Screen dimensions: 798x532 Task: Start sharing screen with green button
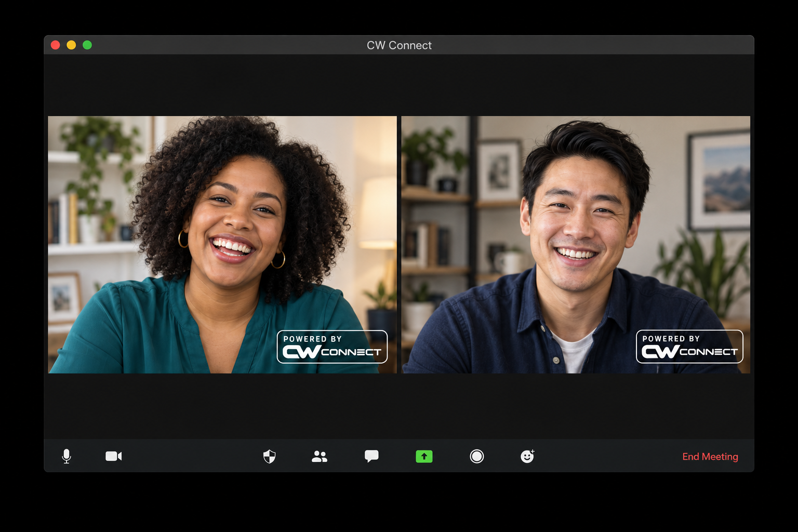click(424, 457)
